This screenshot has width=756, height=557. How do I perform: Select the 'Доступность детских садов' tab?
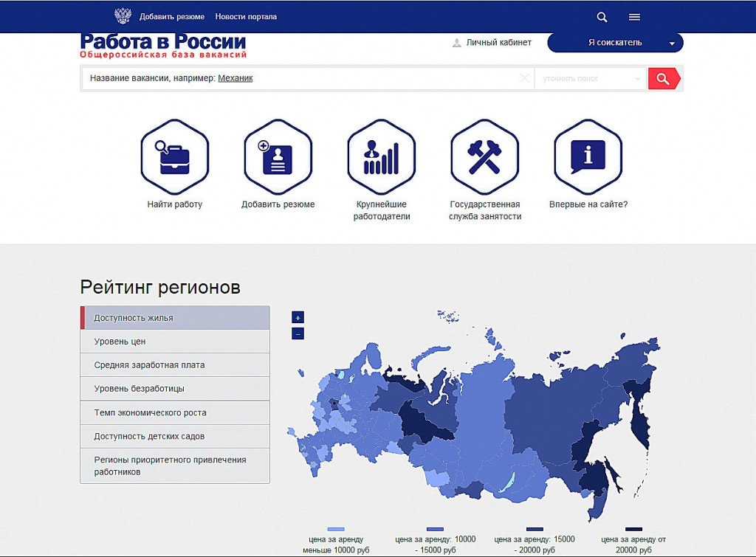coord(175,436)
